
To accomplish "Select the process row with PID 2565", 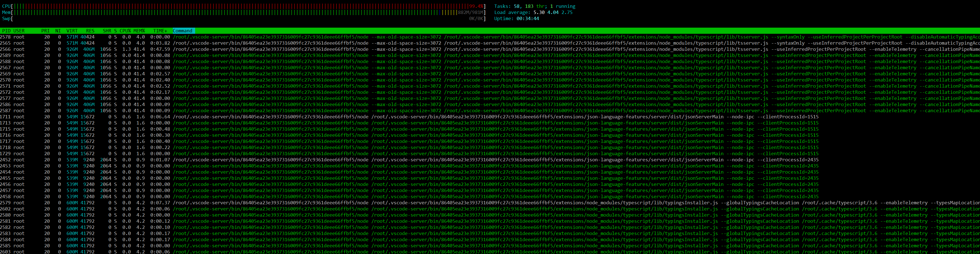I will [490, 43].
